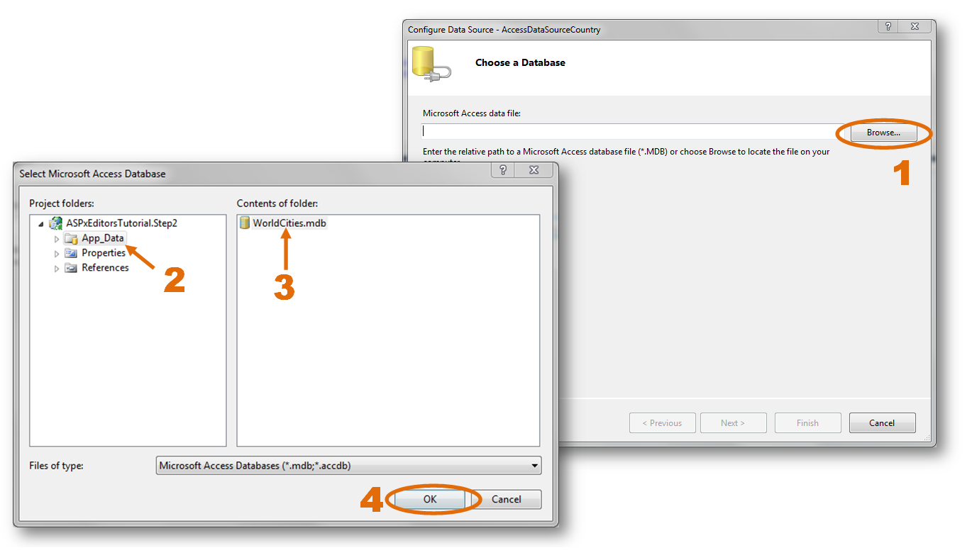Click the WorldCities.mdb database file icon
The height and width of the screenshot is (560, 972).
click(x=245, y=223)
